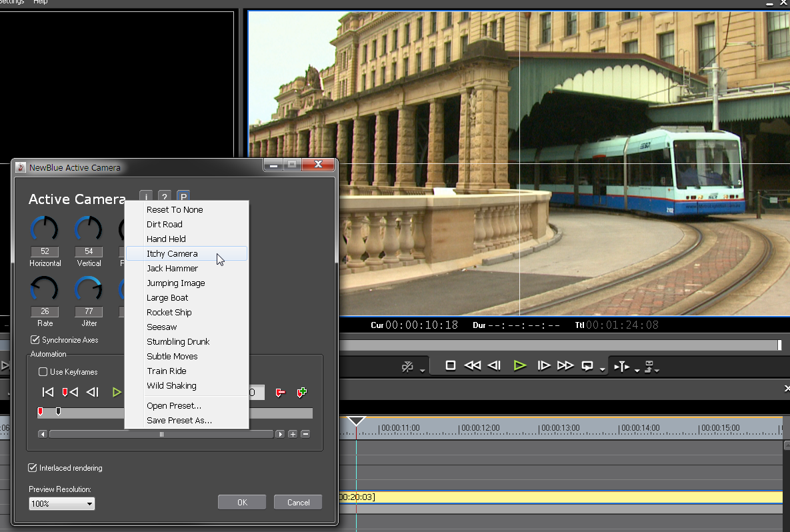Click Open Preset... menu entry

pyautogui.click(x=187, y=405)
